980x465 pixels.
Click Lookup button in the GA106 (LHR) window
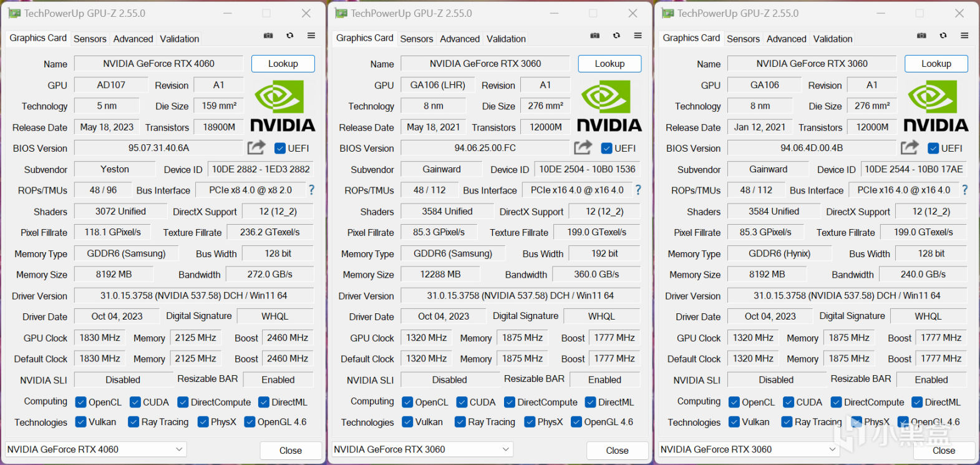click(x=610, y=64)
